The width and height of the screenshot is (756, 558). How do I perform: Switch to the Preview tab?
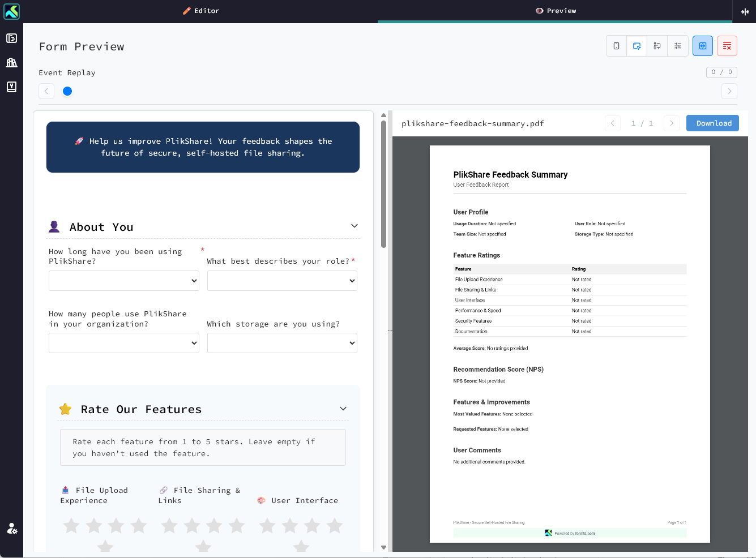(556, 11)
